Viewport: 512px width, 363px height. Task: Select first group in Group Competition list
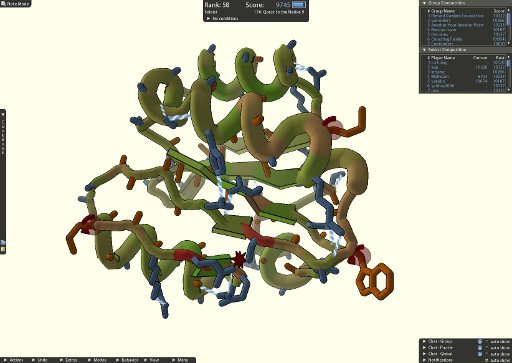tap(465, 16)
